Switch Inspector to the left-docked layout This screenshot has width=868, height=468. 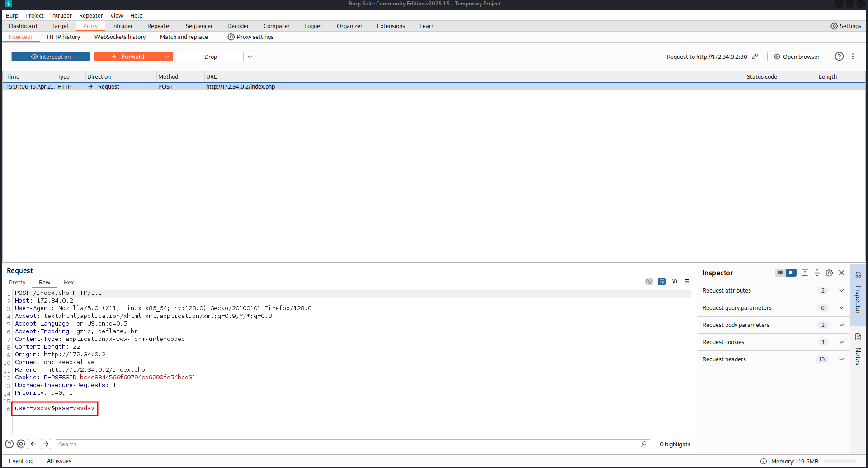point(780,273)
